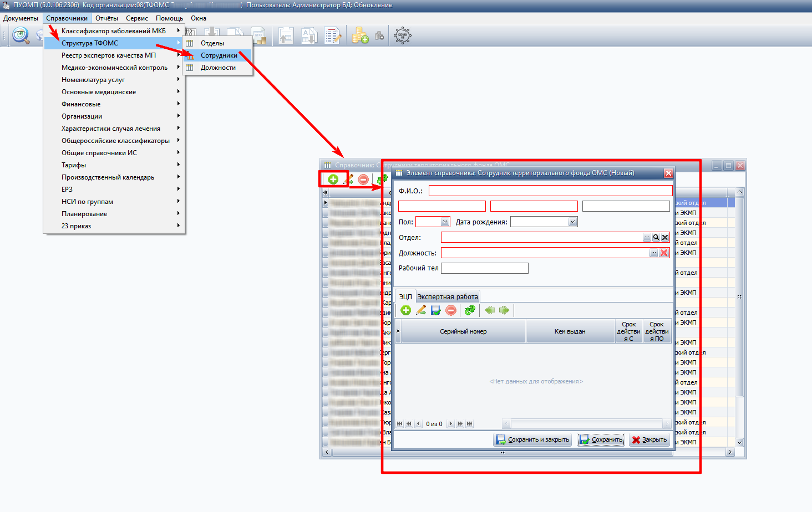Select Должности in the Структура ТФОМС submenu
This screenshot has width=812, height=512.
click(217, 68)
